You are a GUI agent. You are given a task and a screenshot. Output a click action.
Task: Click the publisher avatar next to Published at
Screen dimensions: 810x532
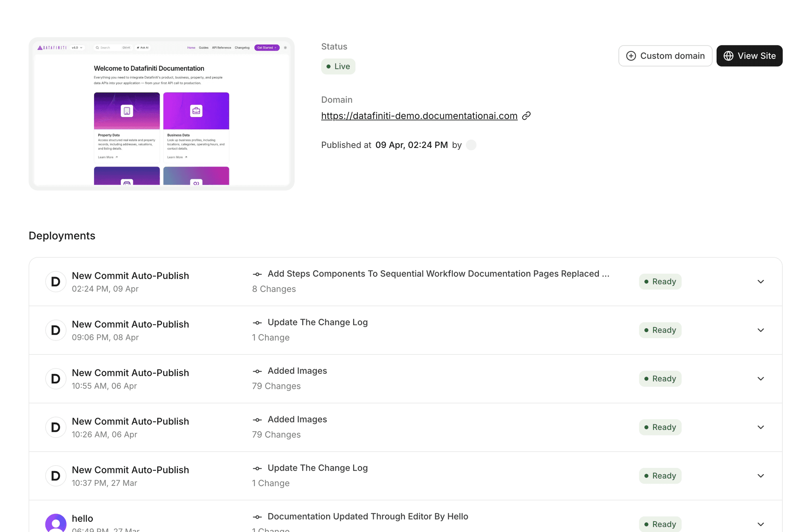[471, 145]
